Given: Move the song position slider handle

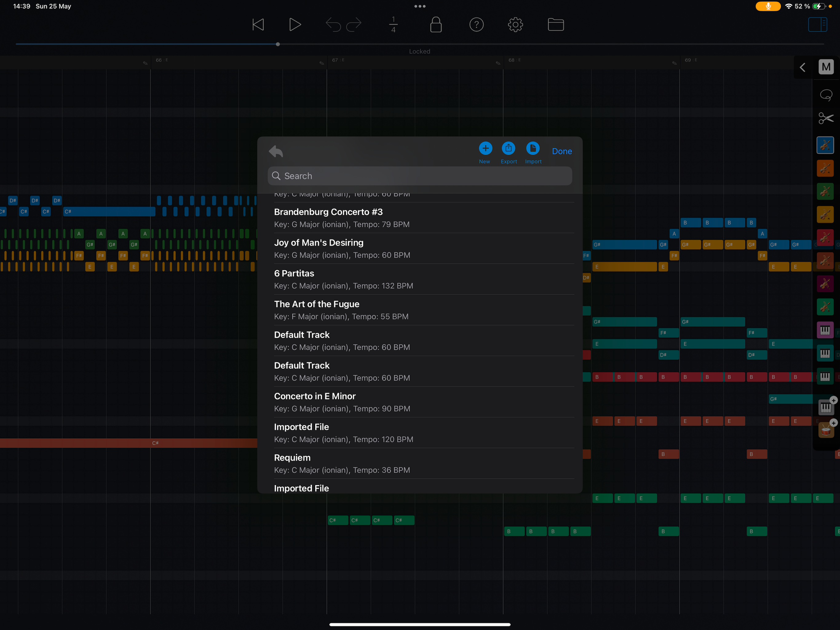Looking at the screenshot, I should point(278,44).
